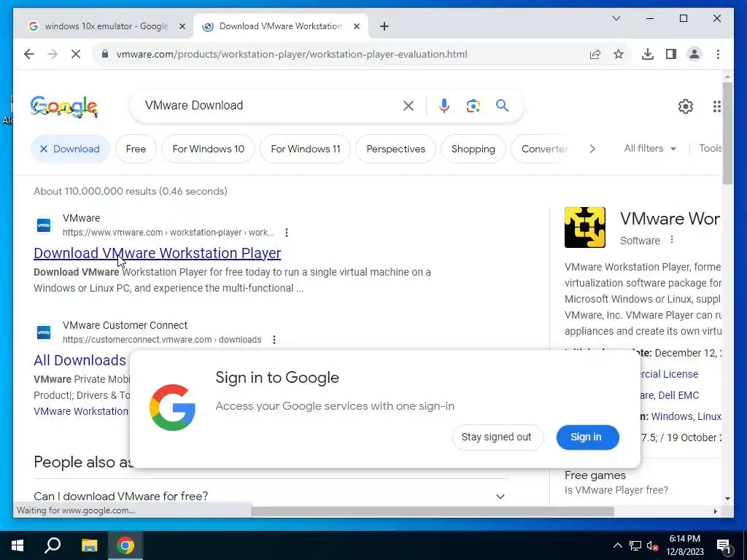Open knowledge panel more options dots
Image resolution: width=747 pixels, height=560 pixels.
point(672,239)
